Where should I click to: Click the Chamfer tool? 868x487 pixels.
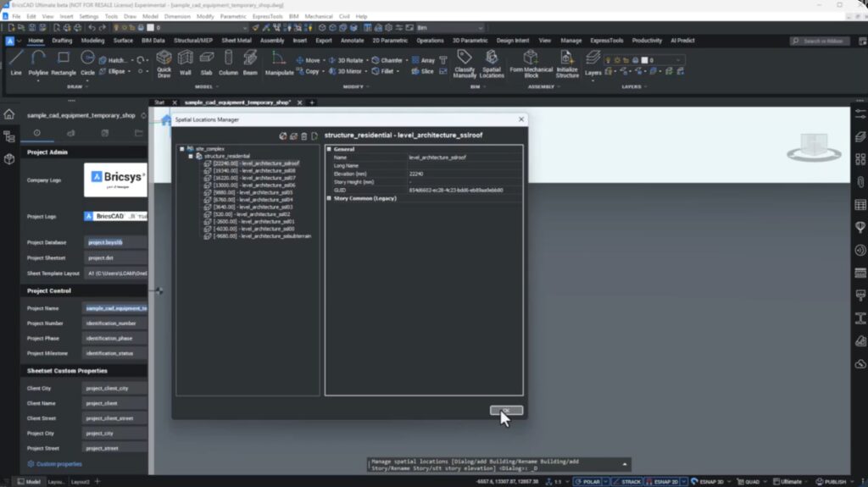point(387,60)
